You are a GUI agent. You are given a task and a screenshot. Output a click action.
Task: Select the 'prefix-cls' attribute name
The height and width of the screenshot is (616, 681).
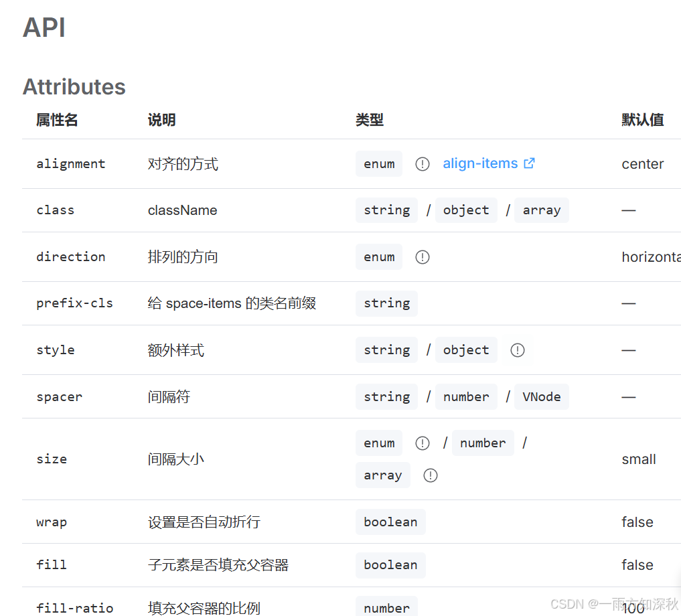coord(75,303)
